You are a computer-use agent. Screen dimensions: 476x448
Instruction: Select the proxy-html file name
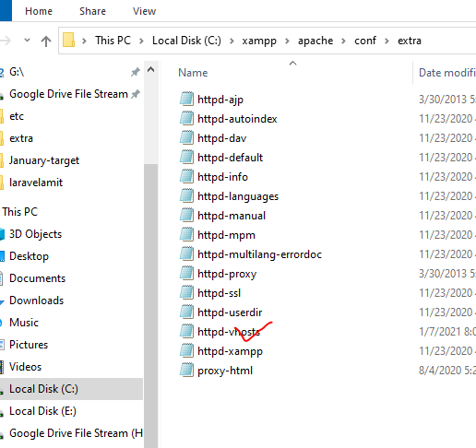tap(225, 371)
